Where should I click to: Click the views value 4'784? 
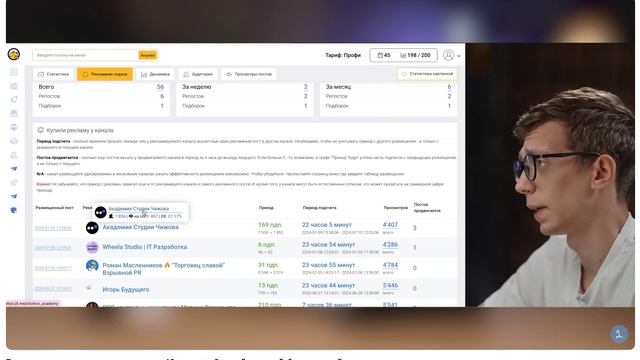390,265
